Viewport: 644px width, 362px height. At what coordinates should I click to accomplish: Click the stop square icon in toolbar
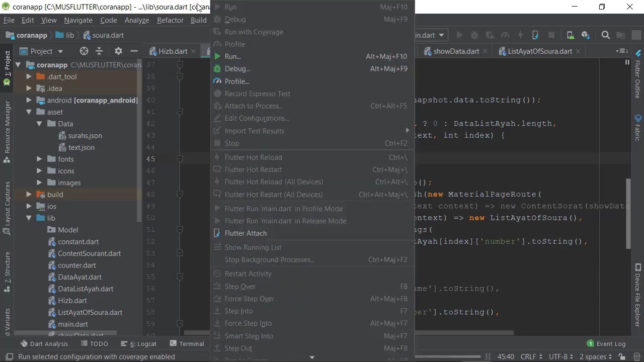click(x=551, y=35)
